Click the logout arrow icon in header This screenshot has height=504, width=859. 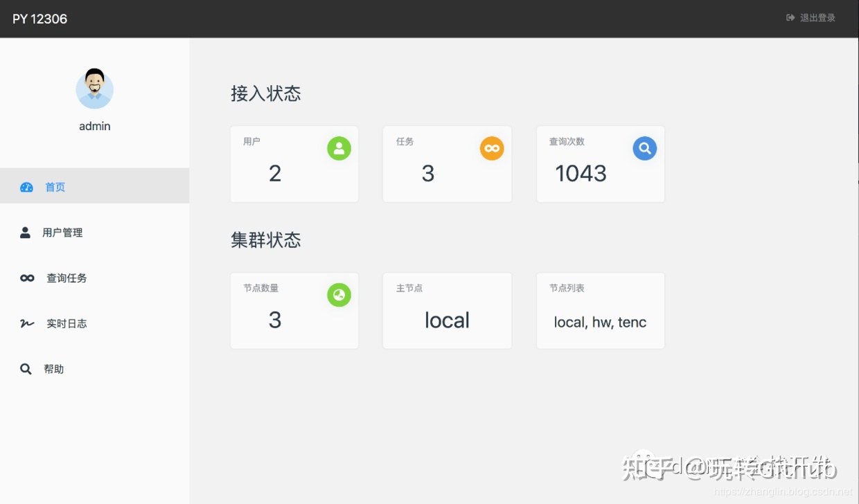(x=790, y=18)
